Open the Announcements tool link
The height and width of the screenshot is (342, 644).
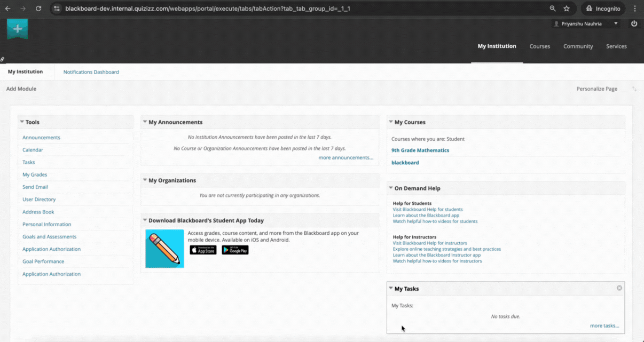click(41, 138)
